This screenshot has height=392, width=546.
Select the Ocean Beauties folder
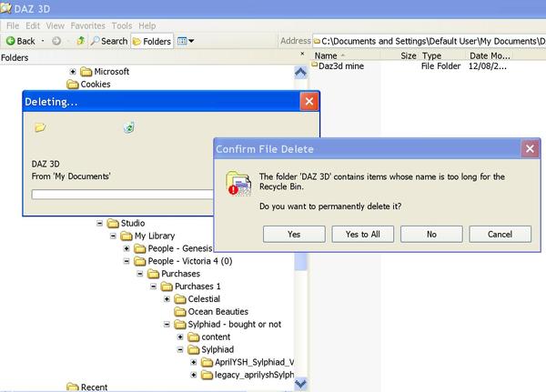point(211,312)
